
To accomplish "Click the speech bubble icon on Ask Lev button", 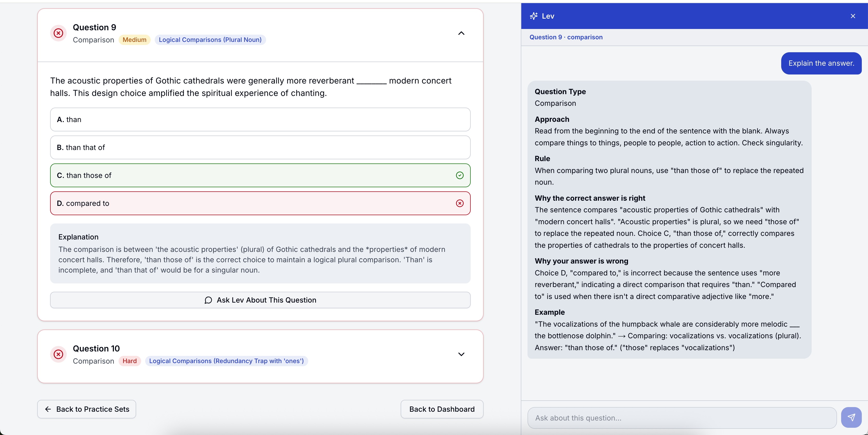I will point(208,300).
